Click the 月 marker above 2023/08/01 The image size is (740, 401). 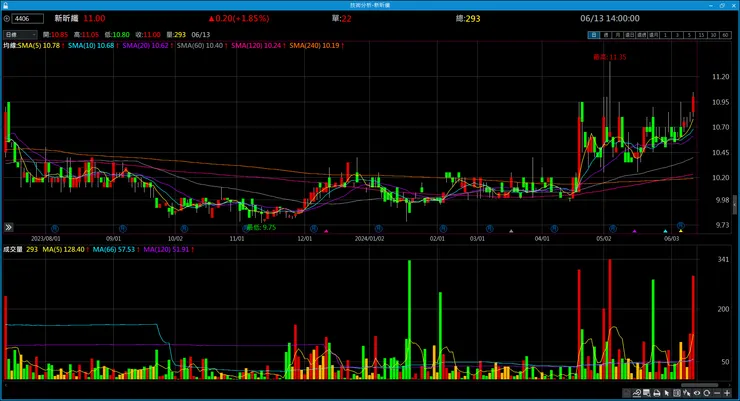pyautogui.click(x=54, y=228)
